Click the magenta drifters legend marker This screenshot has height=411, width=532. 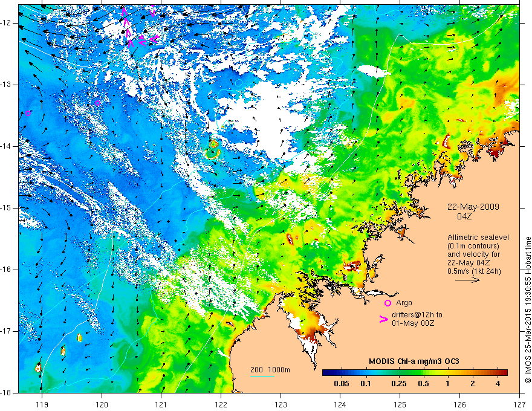pos(384,319)
